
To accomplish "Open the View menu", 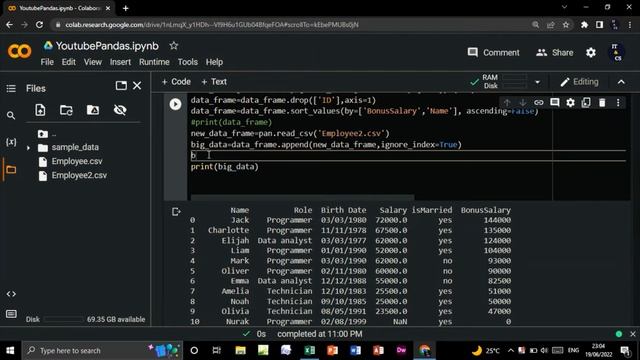I will [93, 62].
